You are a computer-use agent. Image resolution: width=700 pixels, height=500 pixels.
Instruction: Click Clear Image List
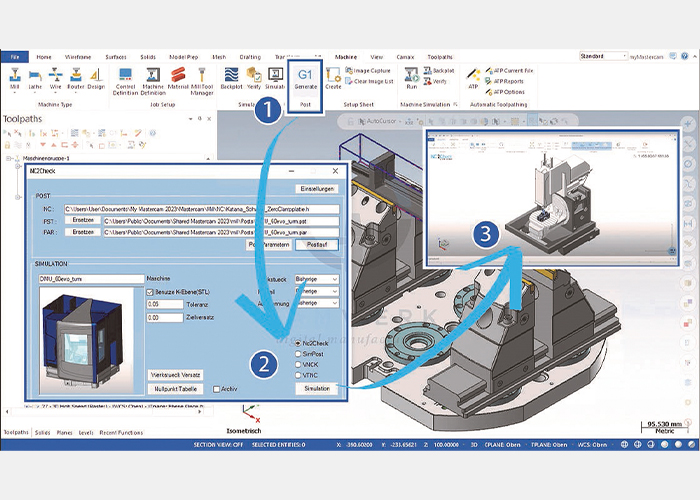[369, 81]
